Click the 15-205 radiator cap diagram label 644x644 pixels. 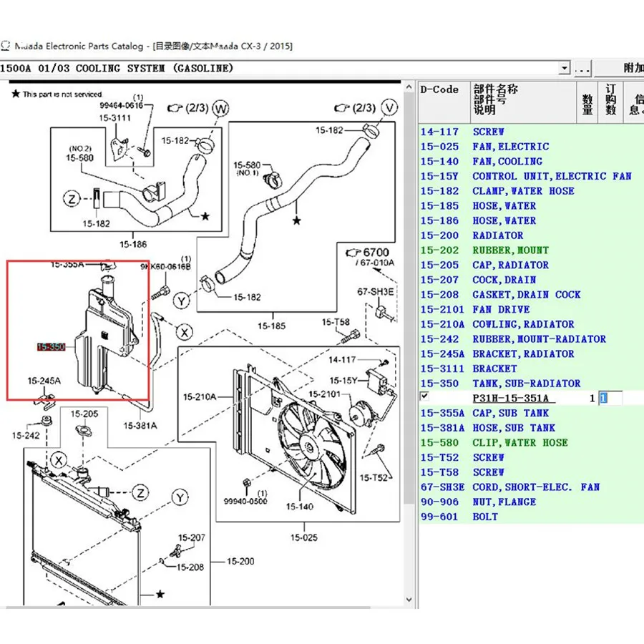[x=84, y=414]
